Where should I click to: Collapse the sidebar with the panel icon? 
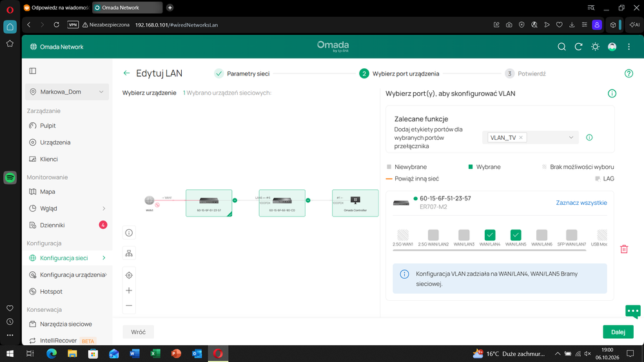[33, 71]
